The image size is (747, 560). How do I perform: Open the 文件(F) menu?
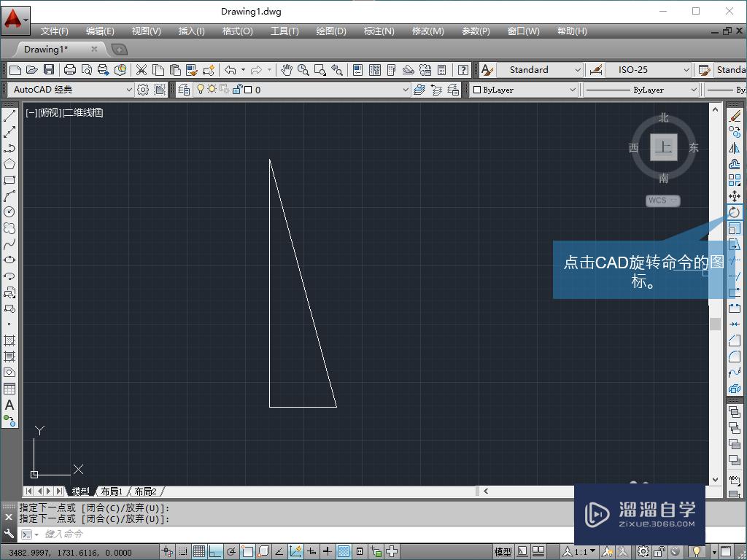tap(54, 31)
